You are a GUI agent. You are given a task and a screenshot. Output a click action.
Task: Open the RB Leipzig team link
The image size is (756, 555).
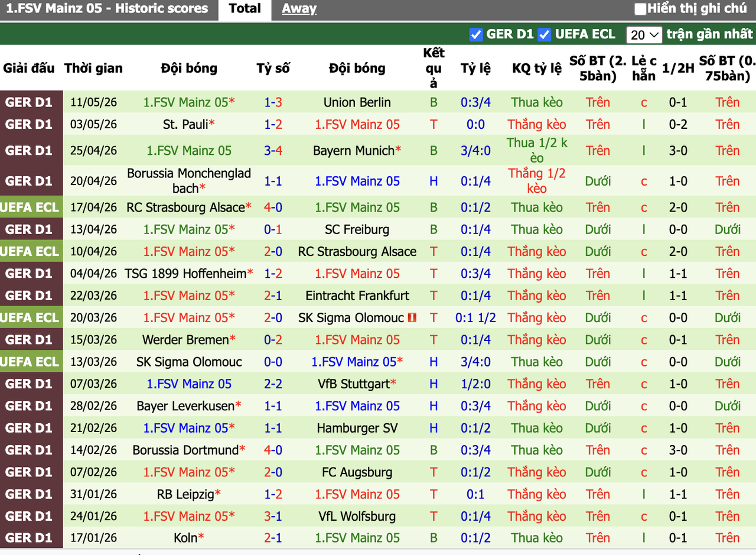185,494
